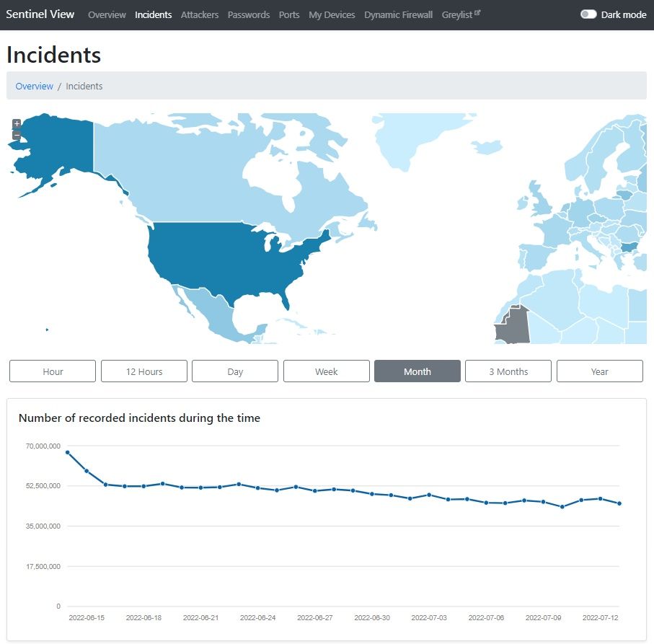The image size is (654, 644).
Task: Zoom out the map with minus button
Action: click(17, 135)
